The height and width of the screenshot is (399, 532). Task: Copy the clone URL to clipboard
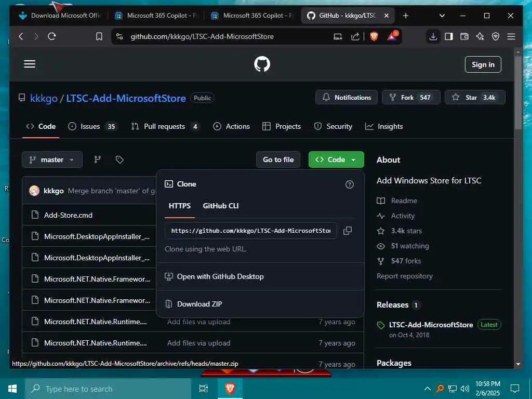tap(348, 231)
